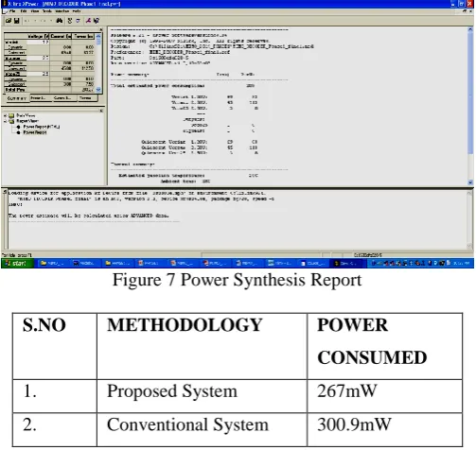The height and width of the screenshot is (450, 476).
Task: Collapse the Report Views tree node
Action: [x=6, y=121]
